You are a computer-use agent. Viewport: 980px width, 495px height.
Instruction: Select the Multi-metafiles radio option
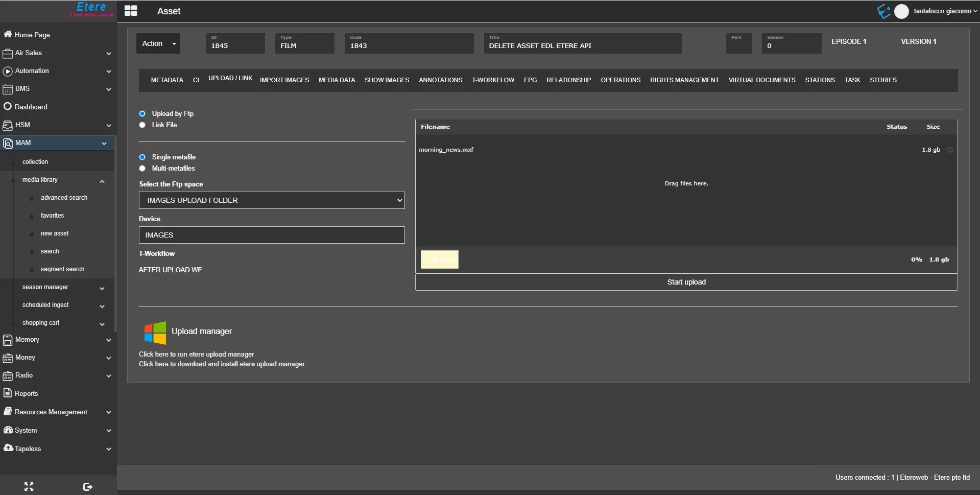[x=142, y=169]
